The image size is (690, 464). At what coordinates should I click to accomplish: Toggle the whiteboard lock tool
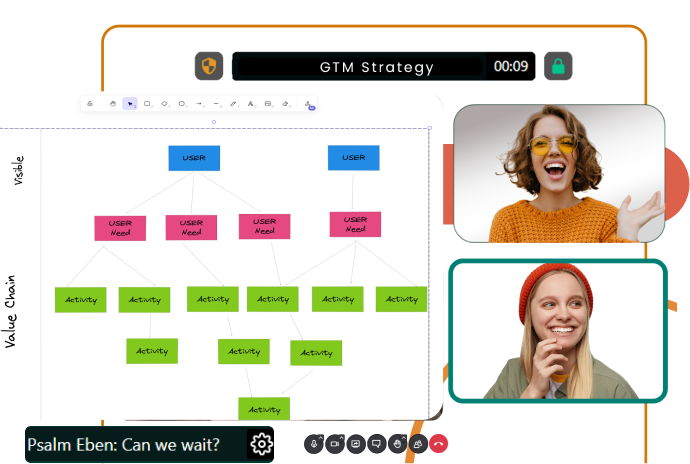pyautogui.click(x=90, y=104)
